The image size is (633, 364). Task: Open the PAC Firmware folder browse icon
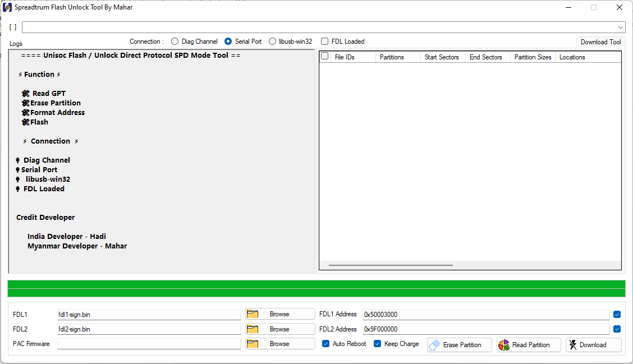coord(253,344)
